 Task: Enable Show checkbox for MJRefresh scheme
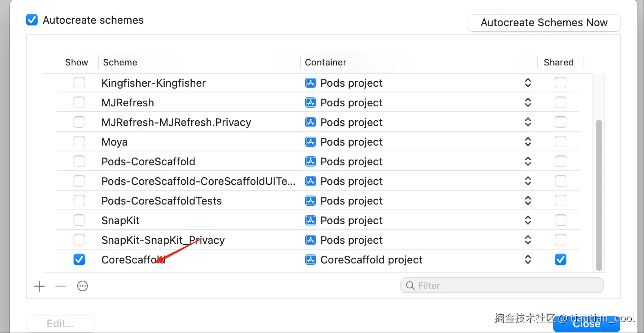[x=79, y=103]
